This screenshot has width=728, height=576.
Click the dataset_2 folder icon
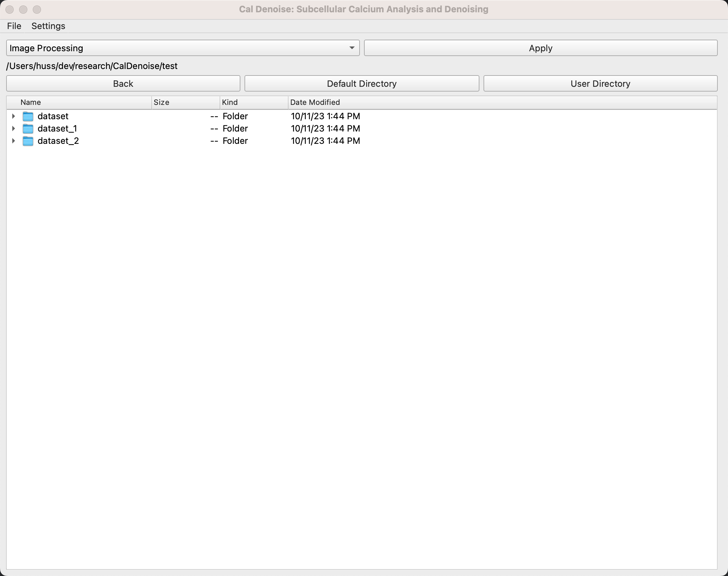click(28, 141)
